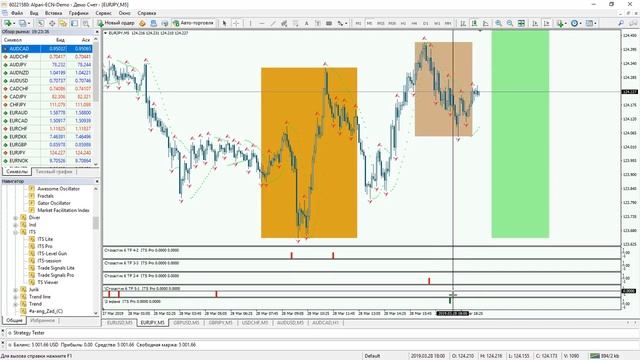Switch to Тиковый график tab

[x=53, y=172]
